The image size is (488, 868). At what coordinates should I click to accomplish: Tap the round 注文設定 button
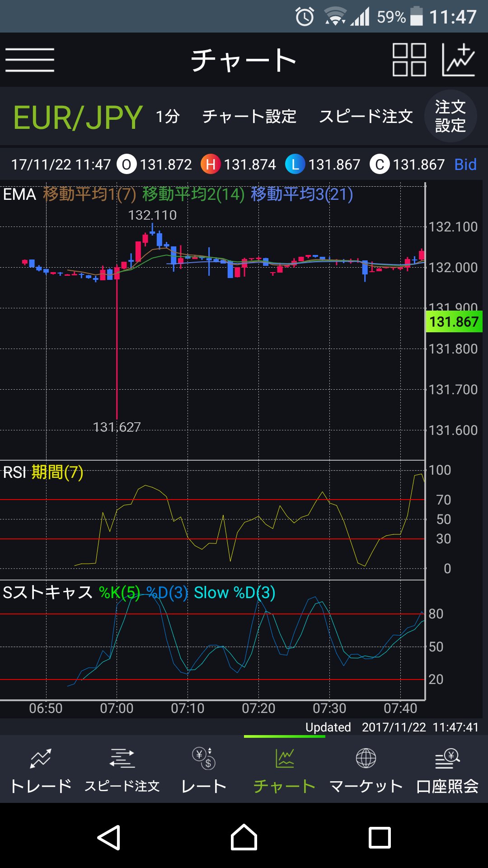[450, 116]
